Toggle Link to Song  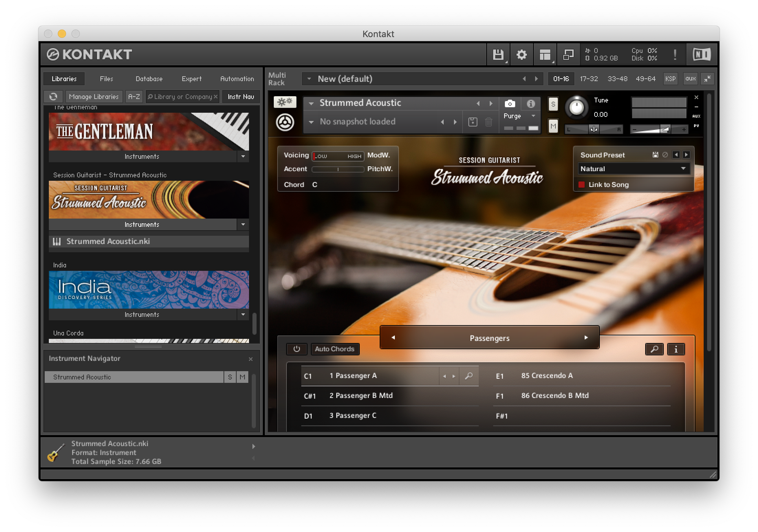pyautogui.click(x=582, y=185)
